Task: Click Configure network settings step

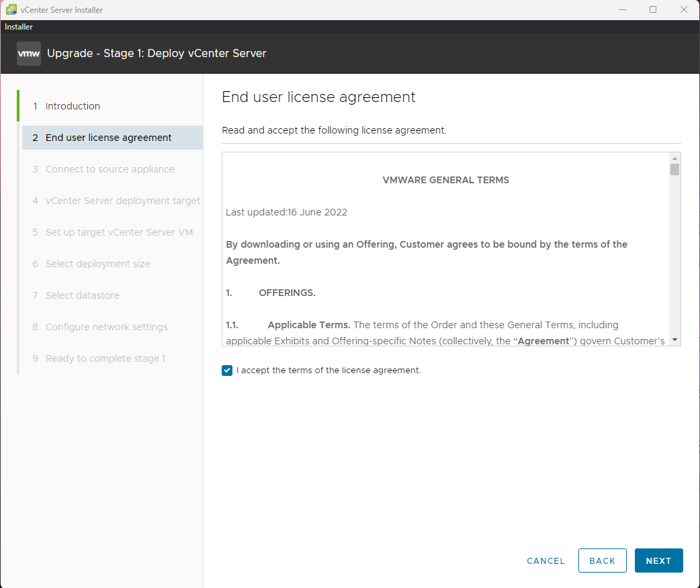Action: pos(106,327)
